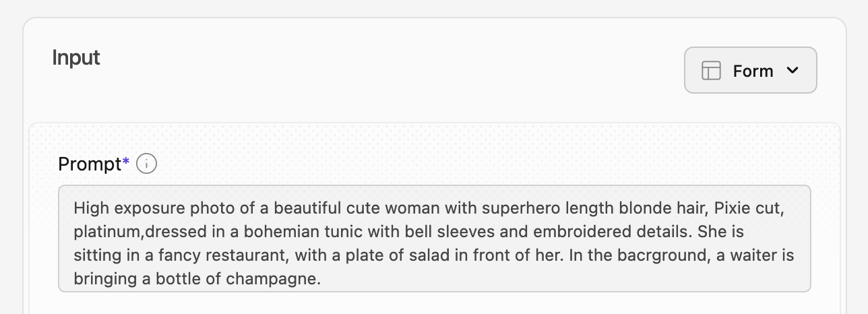Click the Prompt field label

pyautogui.click(x=89, y=164)
